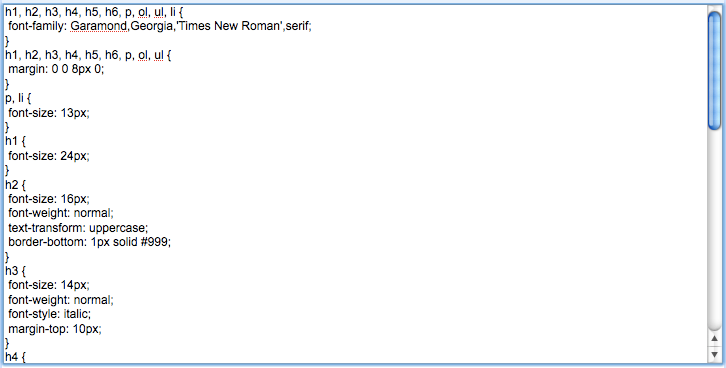Viewport: 726px width, 368px height.
Task: Click the scroll up arrow
Action: (714, 339)
